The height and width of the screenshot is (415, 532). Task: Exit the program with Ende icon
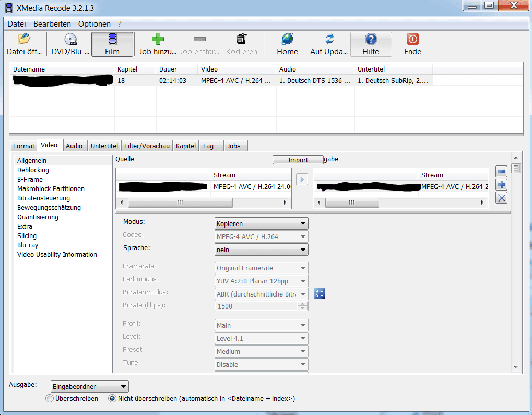[412, 44]
